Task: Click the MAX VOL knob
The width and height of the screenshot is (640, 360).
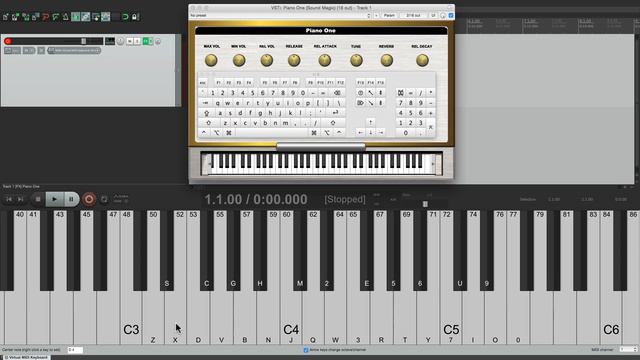Action: click(211, 60)
